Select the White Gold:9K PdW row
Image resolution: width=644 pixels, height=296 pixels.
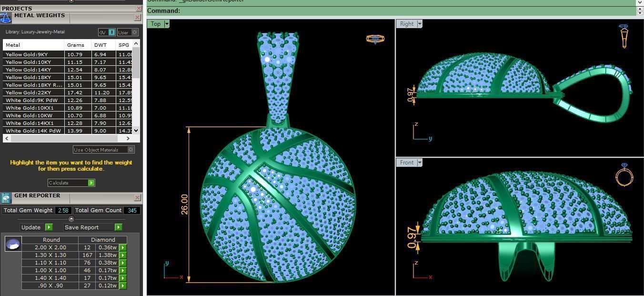[68, 100]
